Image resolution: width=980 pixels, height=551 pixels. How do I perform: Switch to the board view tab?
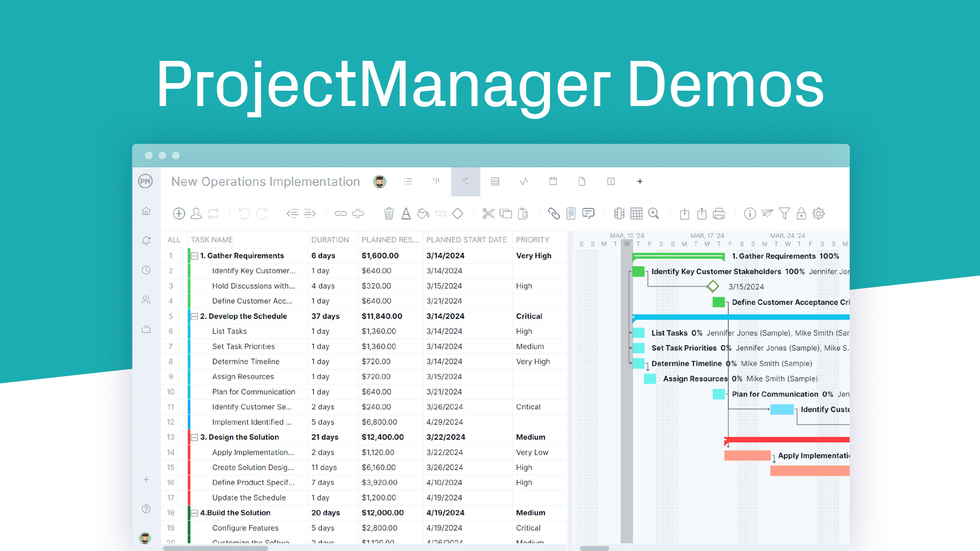[x=436, y=181]
